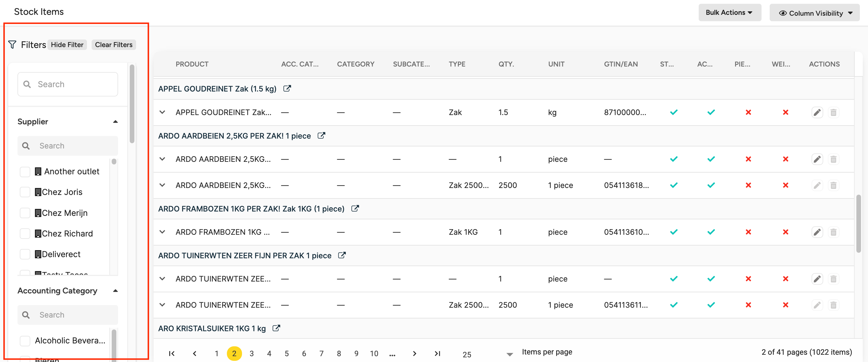Screen dimensions: 868x362
Task: Expand ARDO AARDBEIEN row with quantity 1
Action: coord(162,159)
